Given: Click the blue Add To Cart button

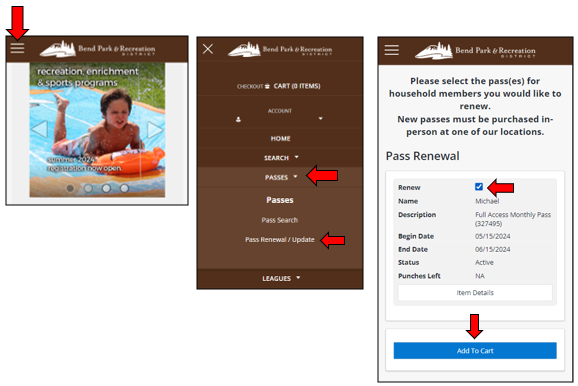Looking at the screenshot, I should (475, 351).
